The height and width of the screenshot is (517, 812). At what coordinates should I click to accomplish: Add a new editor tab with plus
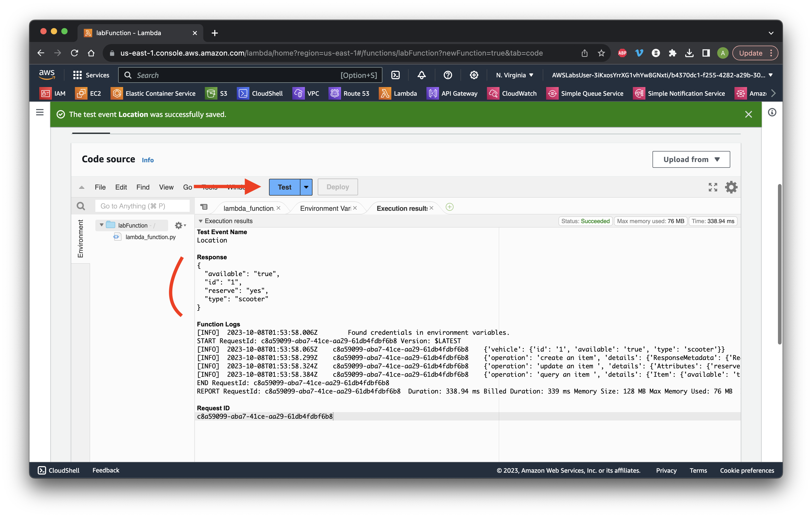(x=449, y=207)
